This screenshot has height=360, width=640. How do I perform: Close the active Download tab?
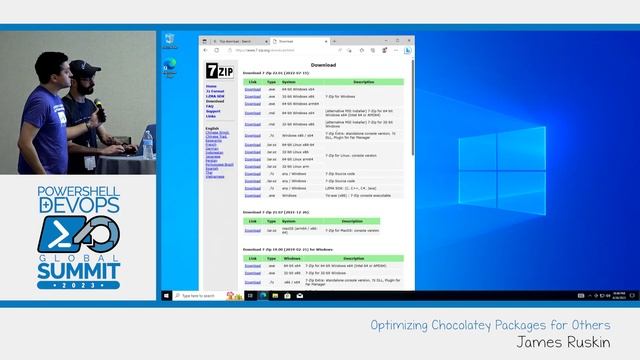[326, 41]
